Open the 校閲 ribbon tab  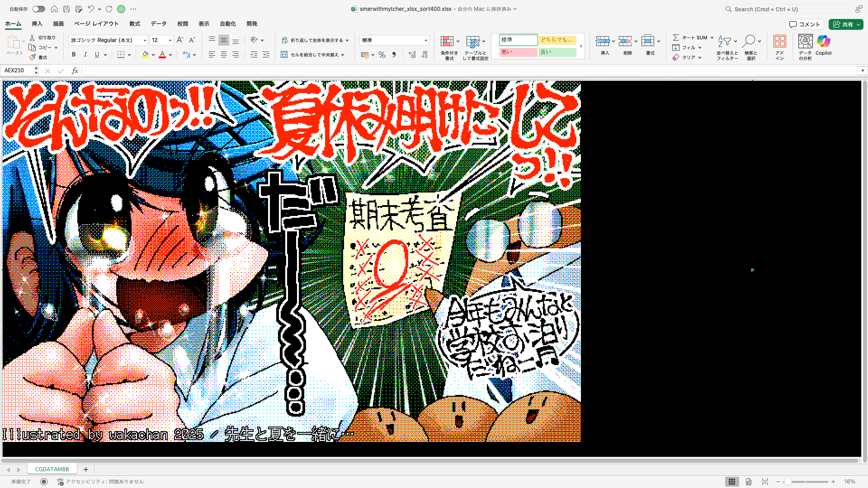coord(183,24)
